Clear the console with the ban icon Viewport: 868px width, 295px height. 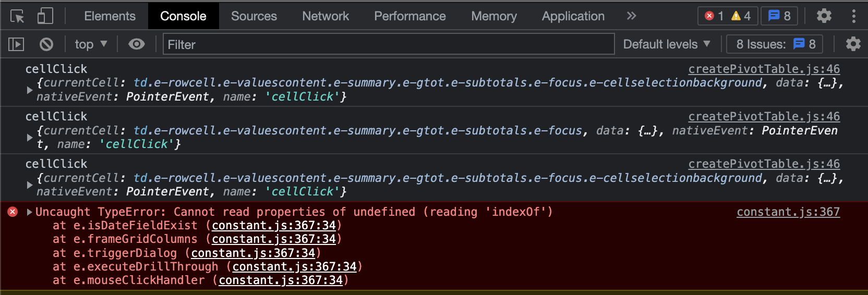pyautogui.click(x=46, y=44)
